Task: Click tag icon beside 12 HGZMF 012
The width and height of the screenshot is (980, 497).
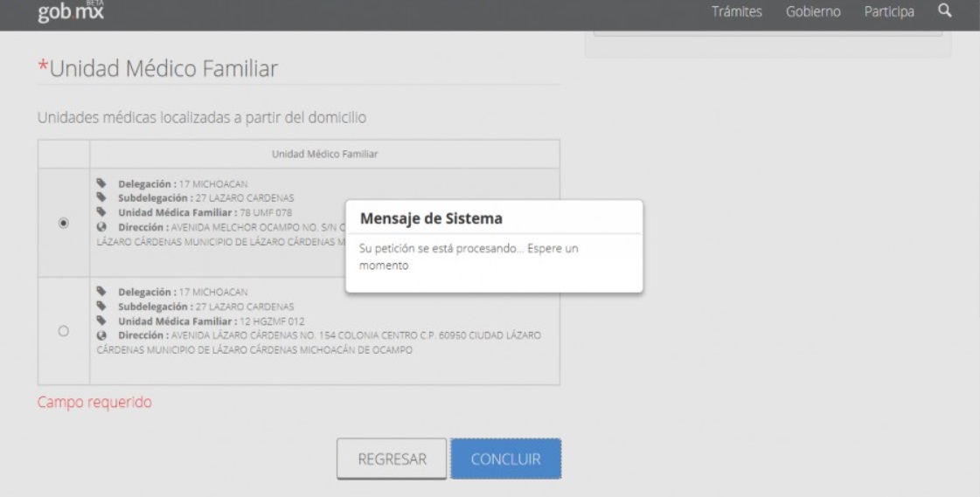Action: pyautogui.click(x=101, y=321)
